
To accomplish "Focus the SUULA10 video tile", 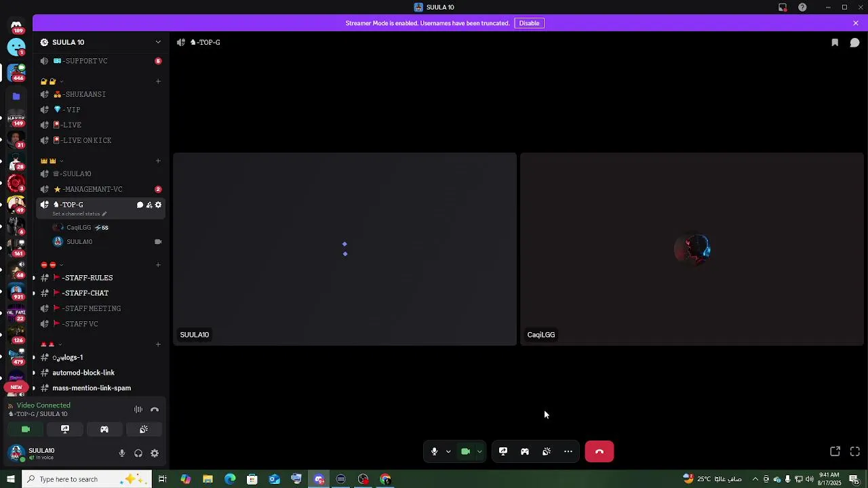I will click(x=344, y=249).
